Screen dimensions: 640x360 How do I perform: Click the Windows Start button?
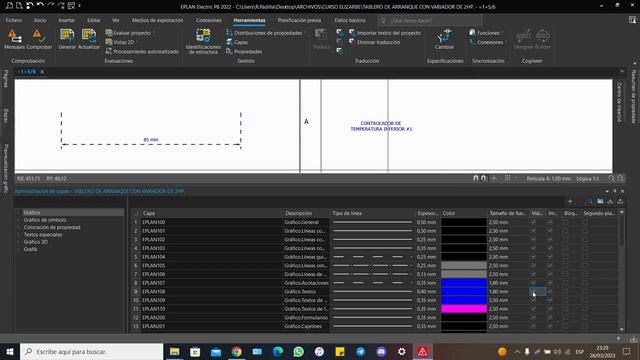(10, 351)
